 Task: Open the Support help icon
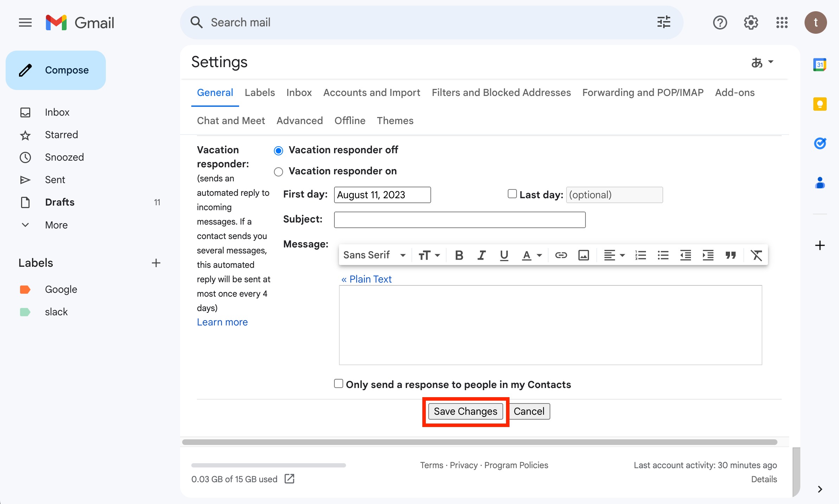point(720,23)
